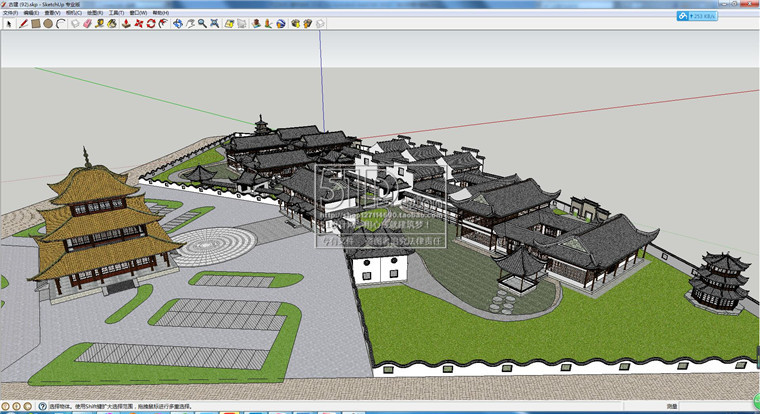Select the Circle tool
This screenshot has height=414, width=760.
coord(48,24)
